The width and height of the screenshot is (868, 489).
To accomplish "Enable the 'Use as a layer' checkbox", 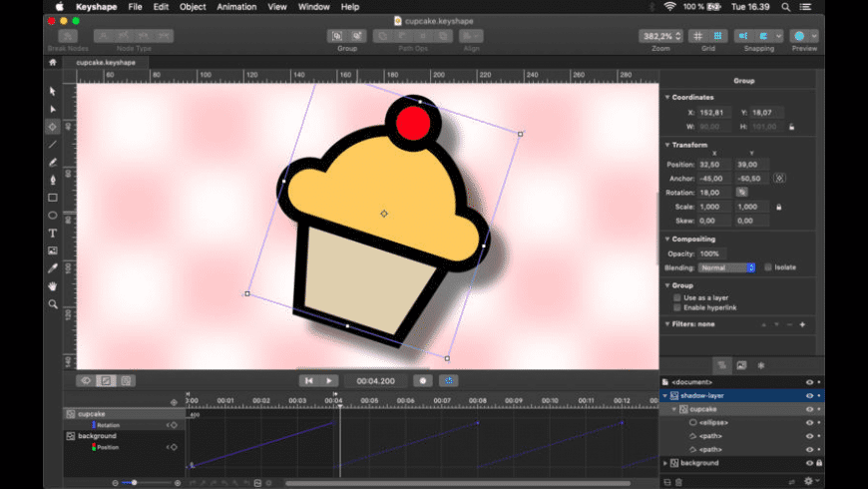I will tap(676, 298).
